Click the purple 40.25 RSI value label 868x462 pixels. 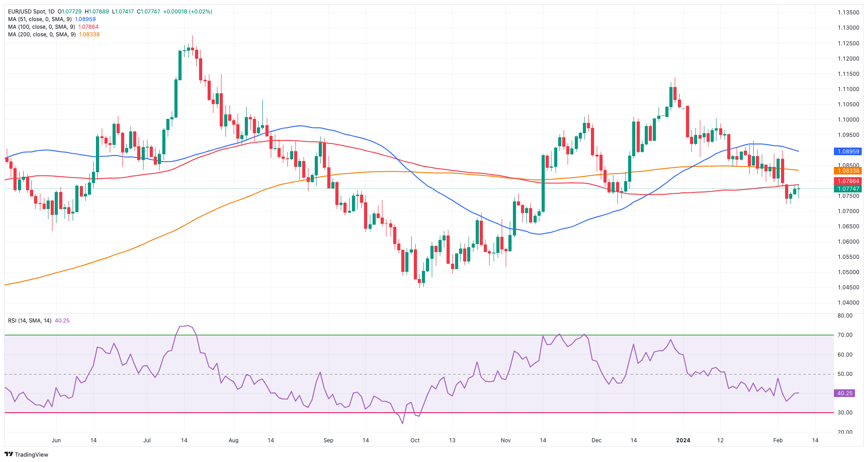[845, 393]
